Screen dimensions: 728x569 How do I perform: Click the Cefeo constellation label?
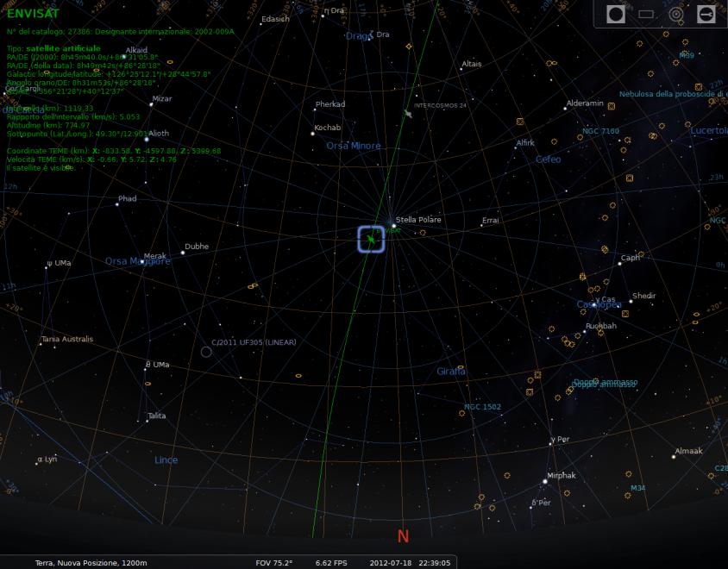[x=549, y=159]
